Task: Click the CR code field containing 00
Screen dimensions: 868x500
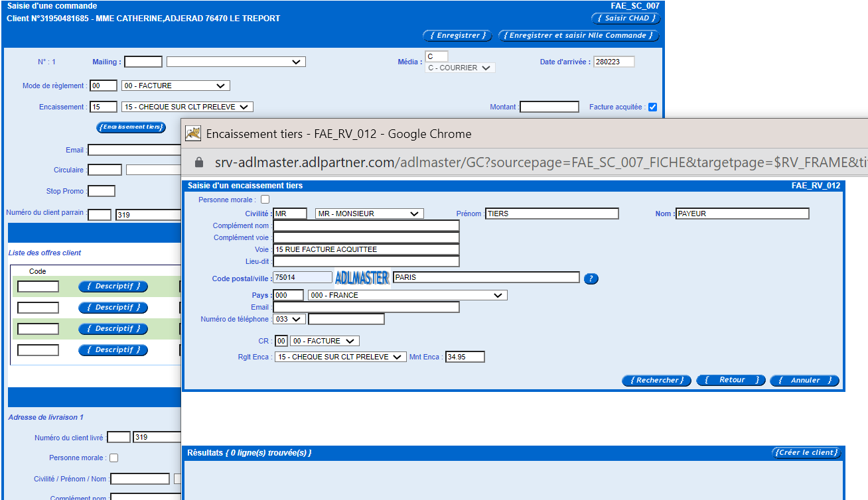Action: point(281,341)
